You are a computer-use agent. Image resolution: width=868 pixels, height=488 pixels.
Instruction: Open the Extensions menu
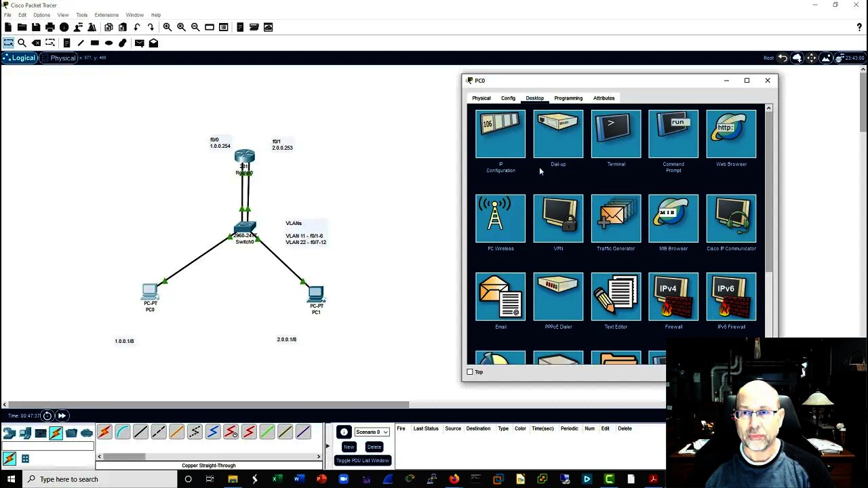(106, 15)
